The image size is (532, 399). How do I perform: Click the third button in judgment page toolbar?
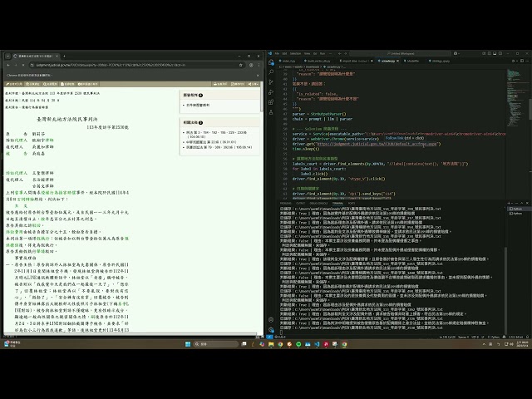(51, 84)
